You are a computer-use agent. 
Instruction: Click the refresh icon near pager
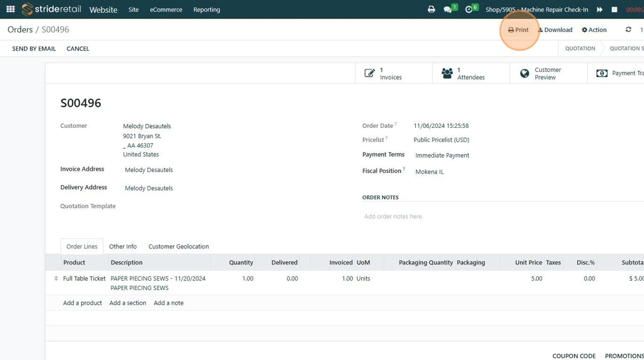pyautogui.click(x=628, y=29)
